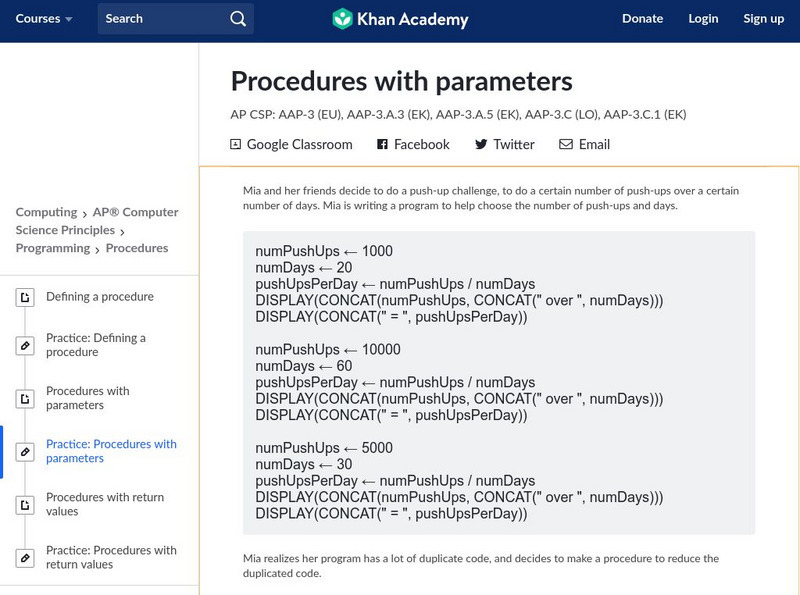Click the search magnifier icon
The width and height of the screenshot is (800, 595).
click(x=237, y=18)
